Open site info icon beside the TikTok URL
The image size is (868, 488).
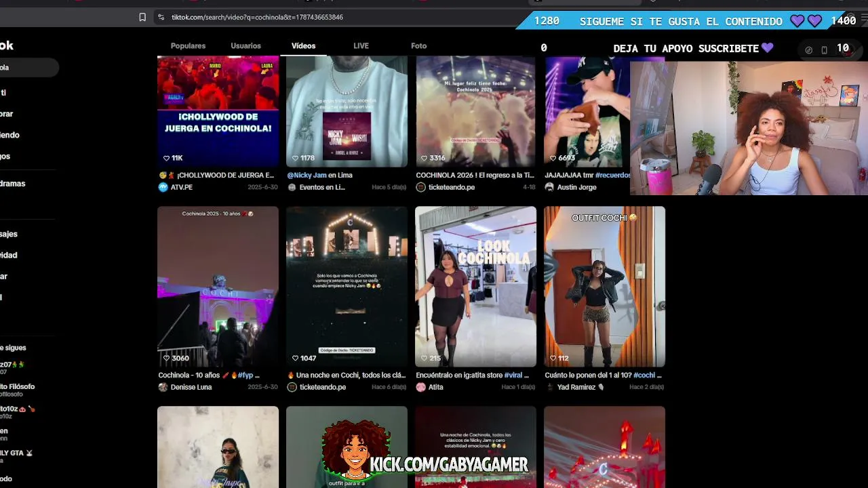point(161,17)
